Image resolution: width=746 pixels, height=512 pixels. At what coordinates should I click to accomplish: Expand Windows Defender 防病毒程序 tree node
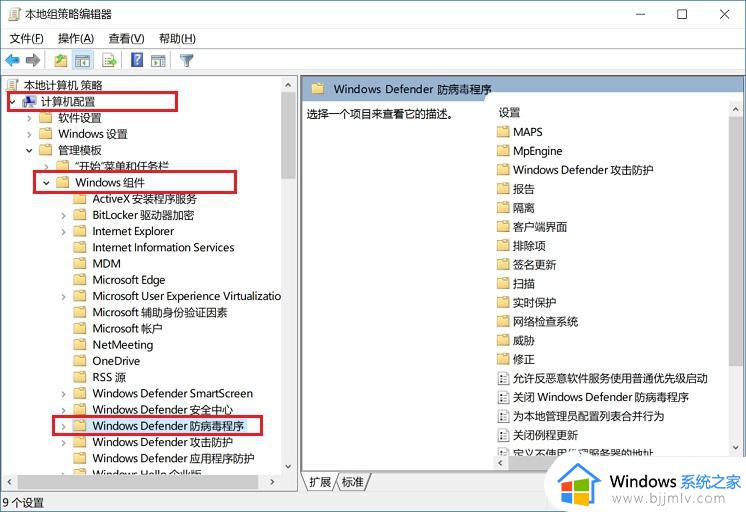tap(64, 426)
